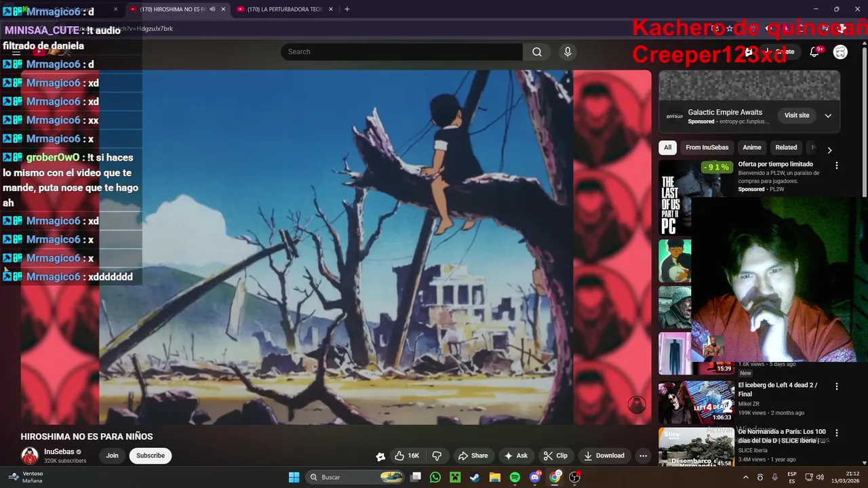The height and width of the screenshot is (488, 868).
Task: Open YouTube notifications bell
Action: (815, 52)
